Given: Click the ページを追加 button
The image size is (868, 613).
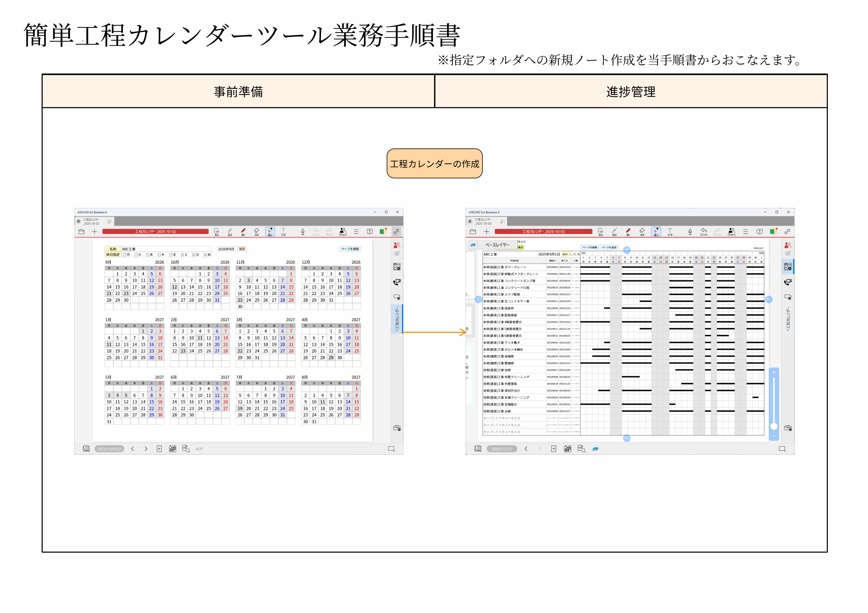Looking at the screenshot, I should [x=609, y=248].
